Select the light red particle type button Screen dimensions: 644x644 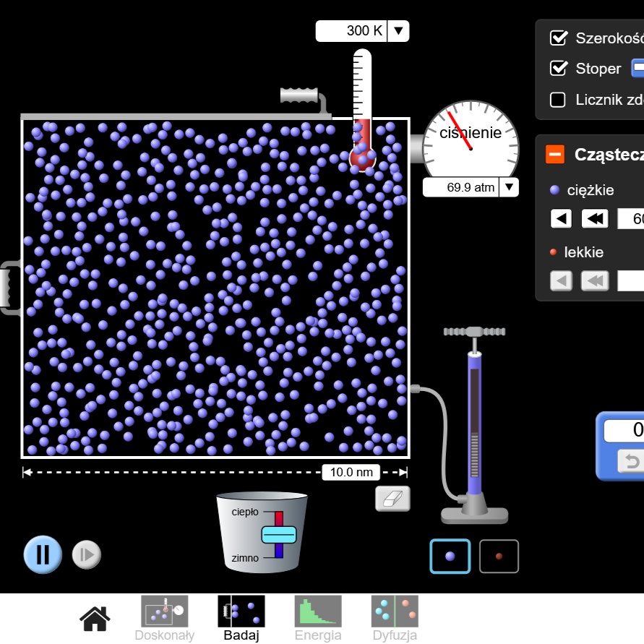coord(499,557)
